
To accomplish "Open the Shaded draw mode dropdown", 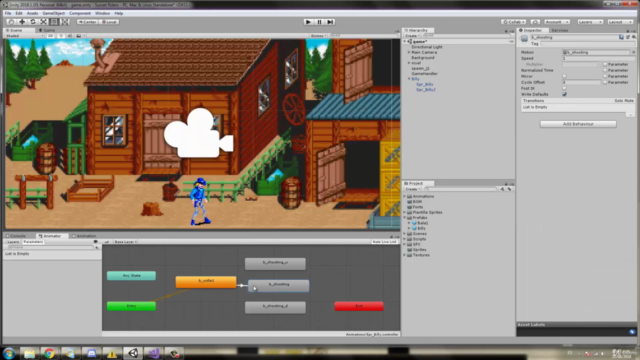I will [24, 36].
